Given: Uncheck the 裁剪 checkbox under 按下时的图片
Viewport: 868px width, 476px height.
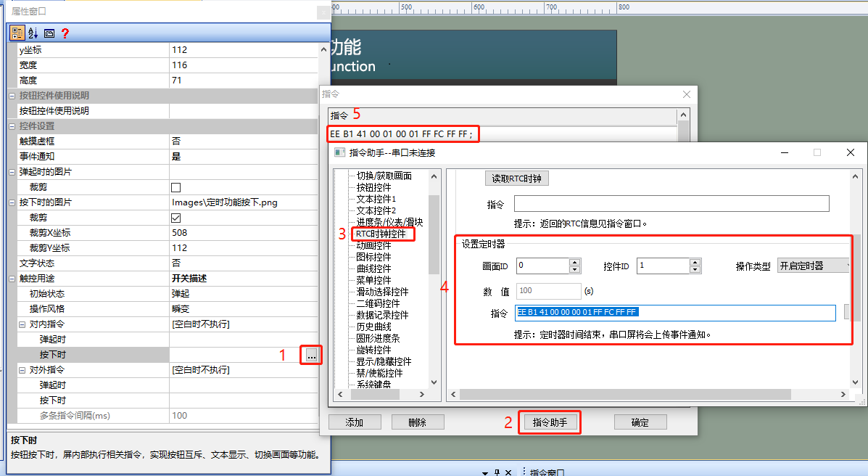Looking at the screenshot, I should [176, 218].
